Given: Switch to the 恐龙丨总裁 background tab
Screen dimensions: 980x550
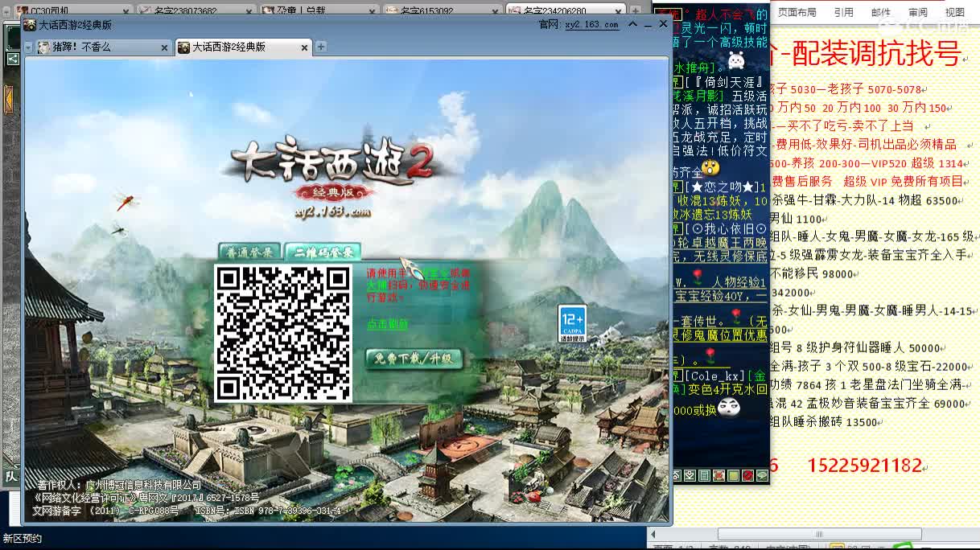Looking at the screenshot, I should coord(318,10).
